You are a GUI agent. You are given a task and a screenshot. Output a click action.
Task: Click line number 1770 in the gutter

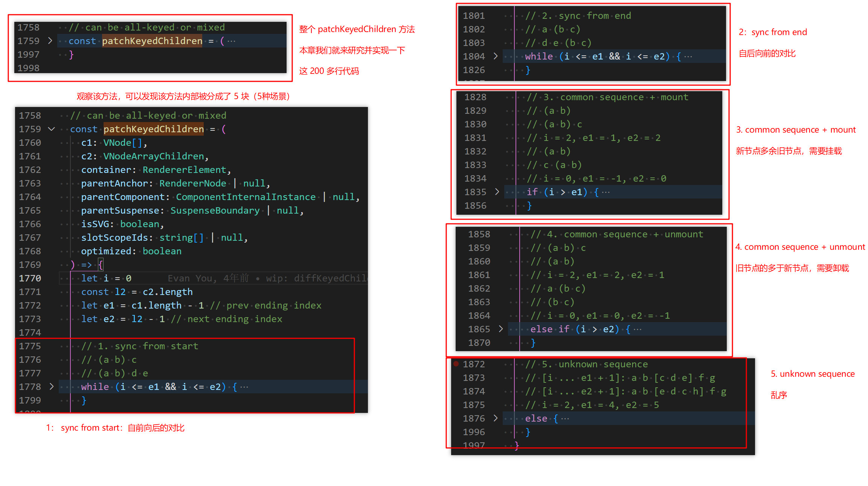30,278
